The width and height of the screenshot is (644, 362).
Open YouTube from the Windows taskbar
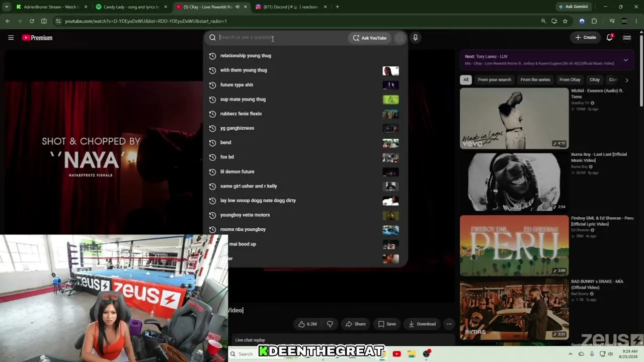click(396, 354)
